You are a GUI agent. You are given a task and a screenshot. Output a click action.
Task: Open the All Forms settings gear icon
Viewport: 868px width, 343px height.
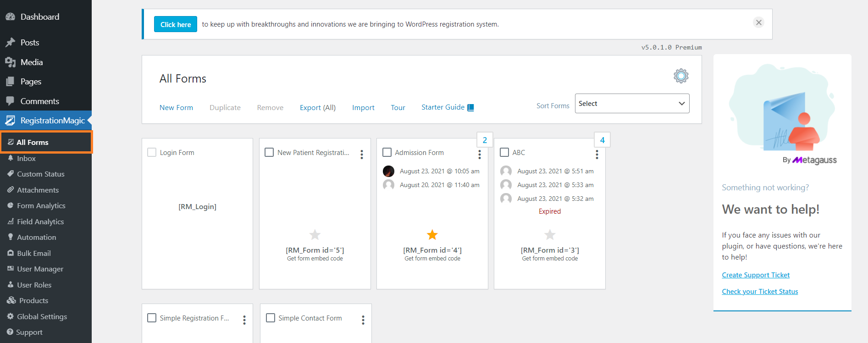pos(681,76)
